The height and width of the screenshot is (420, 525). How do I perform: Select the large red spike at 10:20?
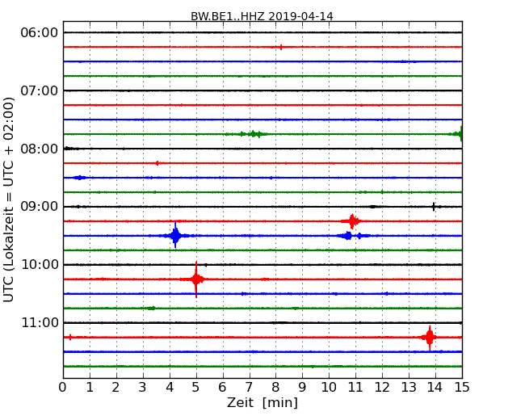click(x=196, y=279)
